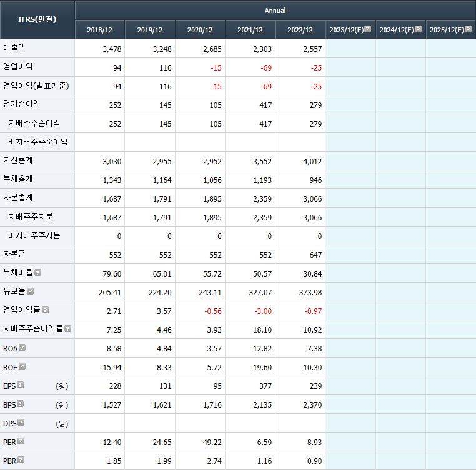
Task: Open the help icon beside 지배주주순이익률
Action: tap(67, 328)
